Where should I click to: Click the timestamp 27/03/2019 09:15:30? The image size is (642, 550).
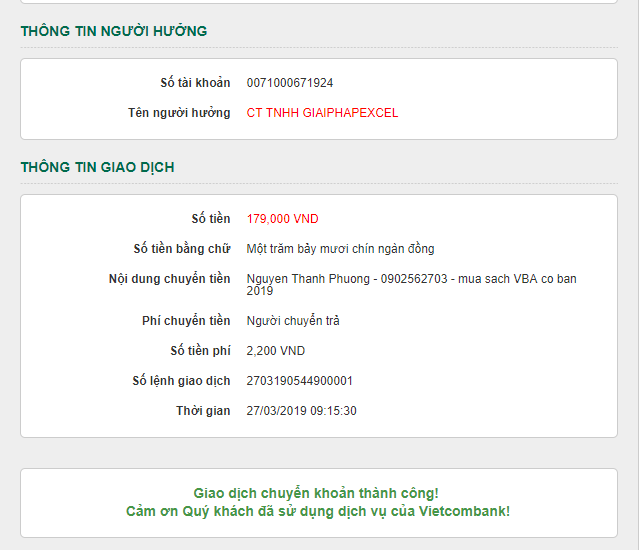[301, 411]
